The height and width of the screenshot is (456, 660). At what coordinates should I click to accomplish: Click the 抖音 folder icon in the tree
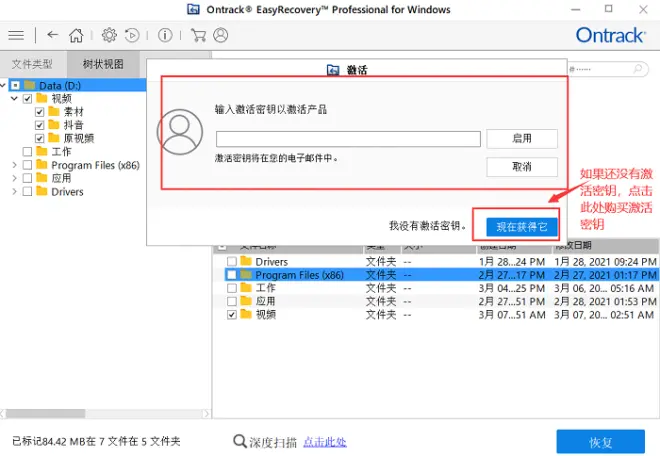click(x=54, y=124)
